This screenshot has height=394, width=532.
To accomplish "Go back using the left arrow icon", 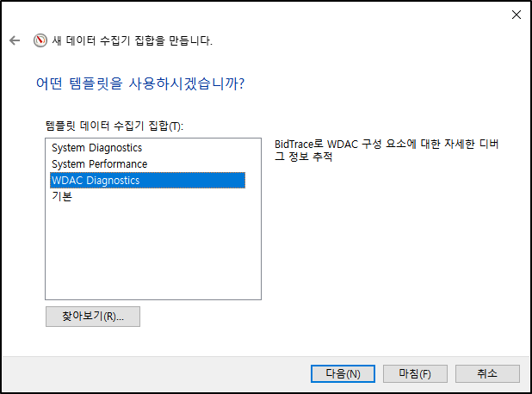I will [15, 40].
